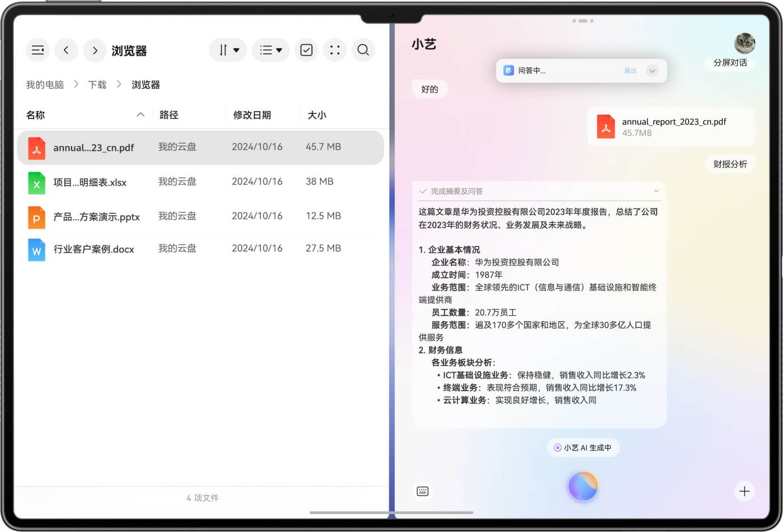The image size is (783, 532).
Task: Click the green Excel icon for 项目...明细表.xlsx
Action: [36, 183]
